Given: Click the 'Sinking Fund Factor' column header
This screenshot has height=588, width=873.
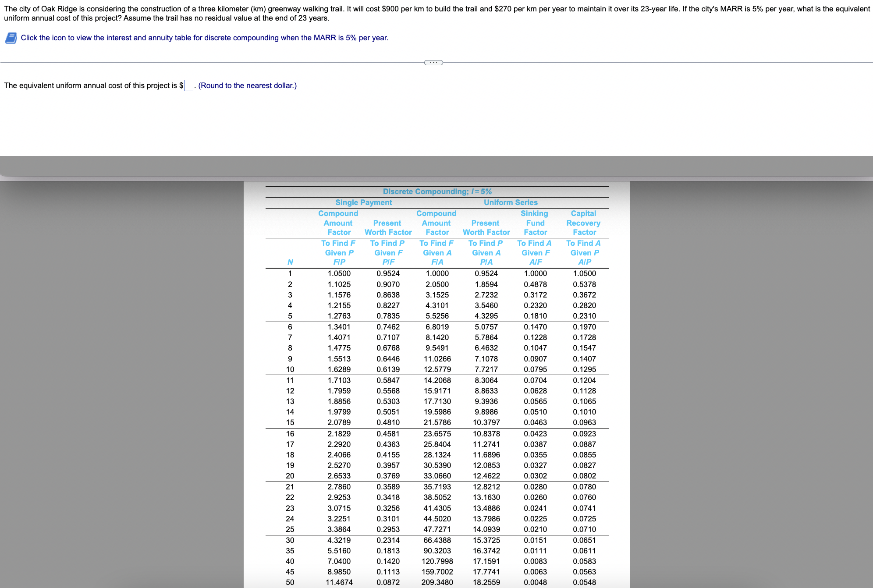Looking at the screenshot, I should click(535, 223).
